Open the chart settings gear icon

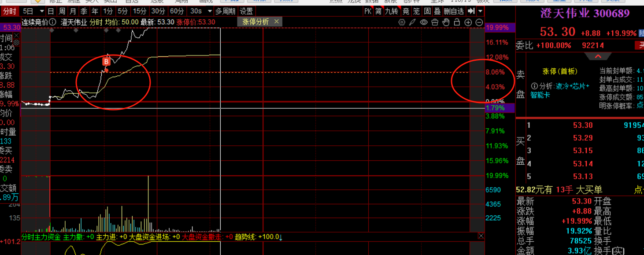coord(401,22)
